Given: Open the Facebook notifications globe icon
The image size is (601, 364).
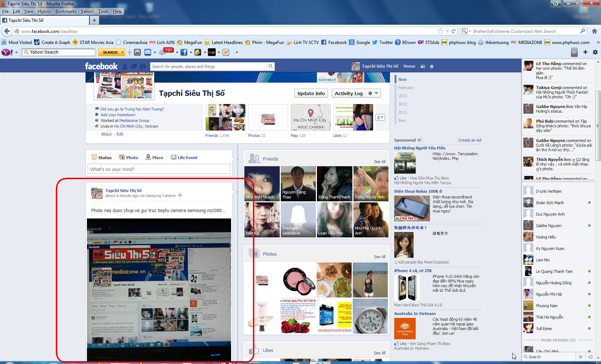Looking at the screenshot, I should point(143,67).
